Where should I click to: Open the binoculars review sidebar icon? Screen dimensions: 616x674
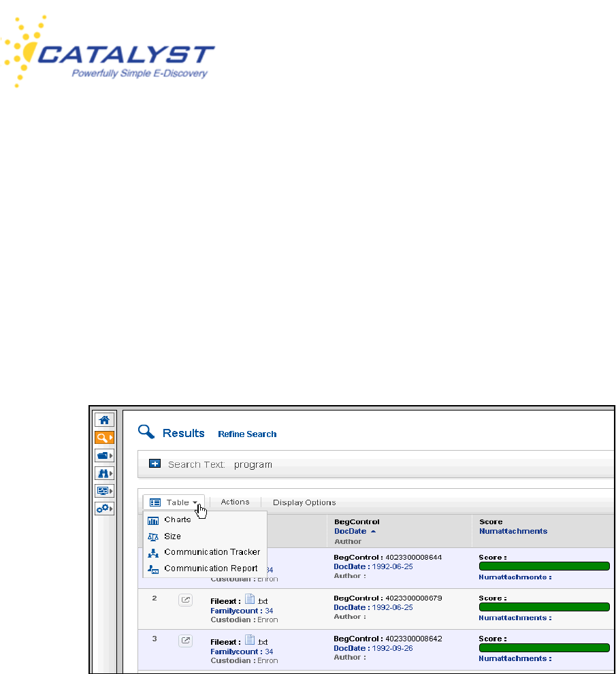pos(104,473)
